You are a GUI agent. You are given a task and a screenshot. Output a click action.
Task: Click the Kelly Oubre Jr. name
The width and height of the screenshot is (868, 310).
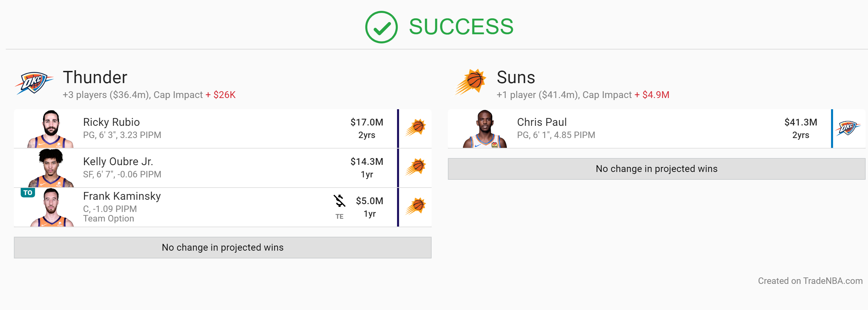(x=118, y=161)
